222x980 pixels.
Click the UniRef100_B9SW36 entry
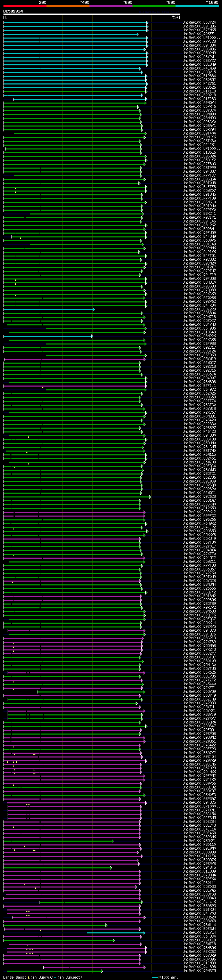199,49
